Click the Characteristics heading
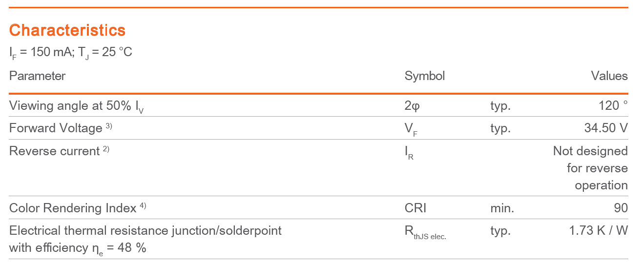This screenshot has width=644, height=265. pyautogui.click(x=67, y=30)
